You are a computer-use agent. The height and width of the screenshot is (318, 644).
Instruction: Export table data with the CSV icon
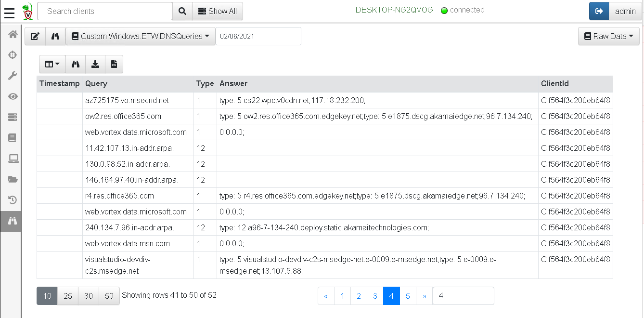[x=114, y=64]
